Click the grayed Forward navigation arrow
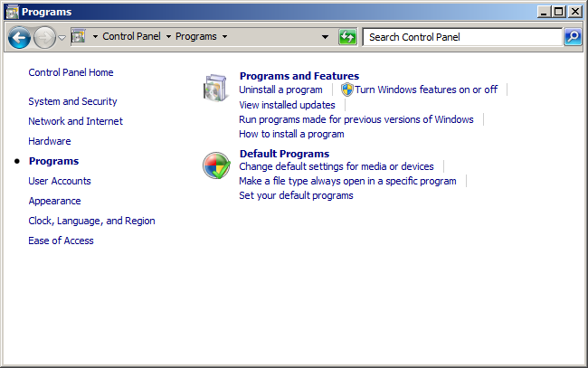Screen dimensions: 588x368 pos(44,37)
